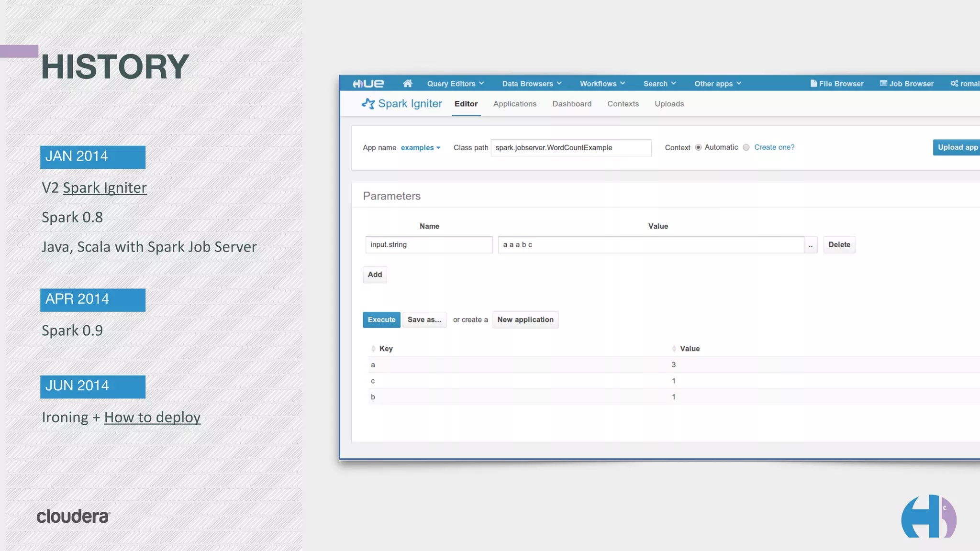Open File Browser from navbar
980x551 pixels.
[x=836, y=84]
